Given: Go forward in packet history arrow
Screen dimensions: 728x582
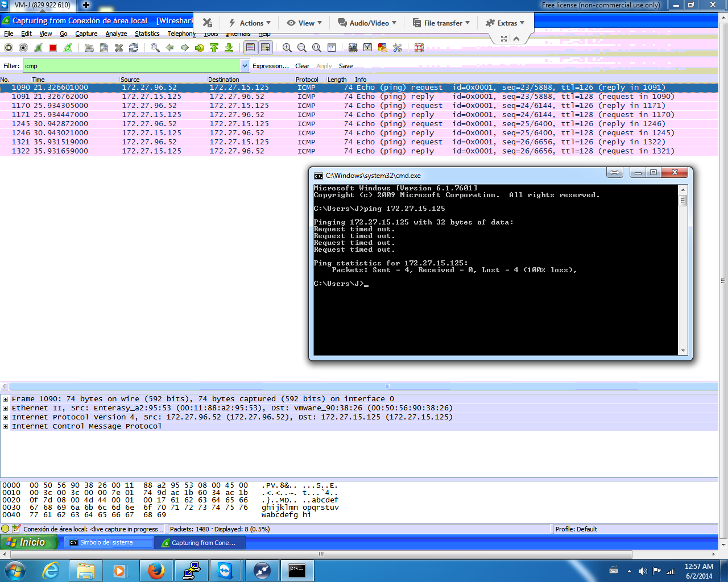Looking at the screenshot, I should (184, 48).
